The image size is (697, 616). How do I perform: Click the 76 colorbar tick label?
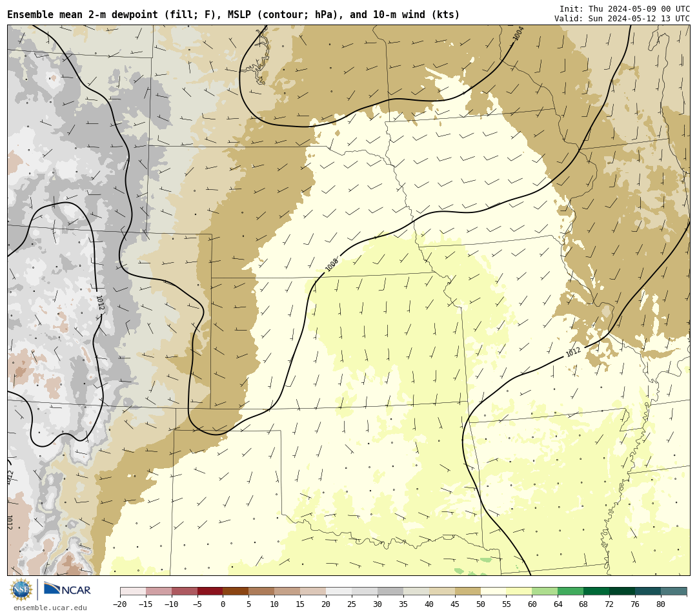pos(636,604)
